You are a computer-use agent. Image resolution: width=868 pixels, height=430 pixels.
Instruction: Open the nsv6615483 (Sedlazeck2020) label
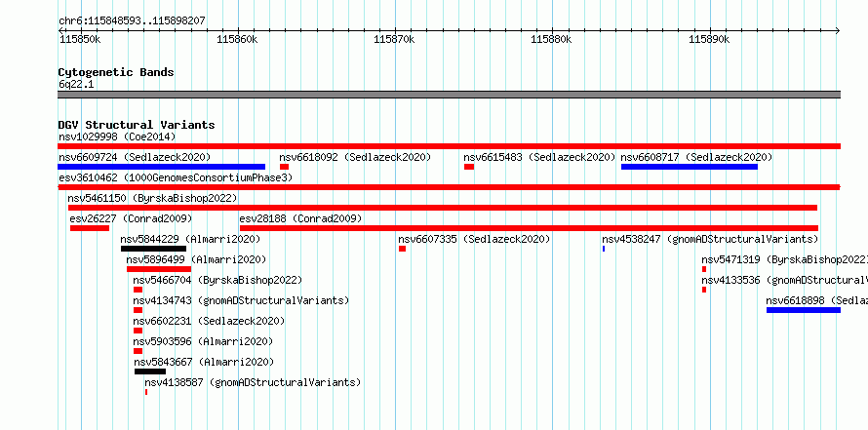click(539, 157)
